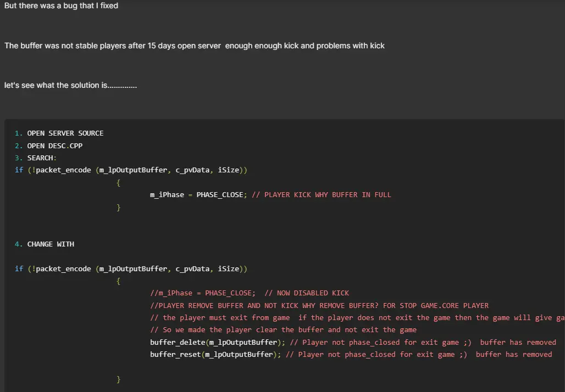This screenshot has height=392, width=565.
Task: Click the paragraph about the unstable buffer
Action: pyautogui.click(x=195, y=46)
